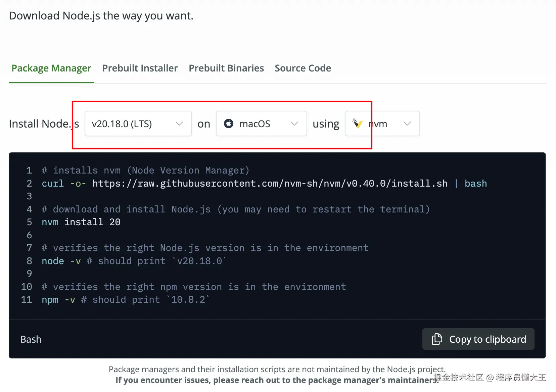Click the curl command at line 2

pyautogui.click(x=53, y=184)
